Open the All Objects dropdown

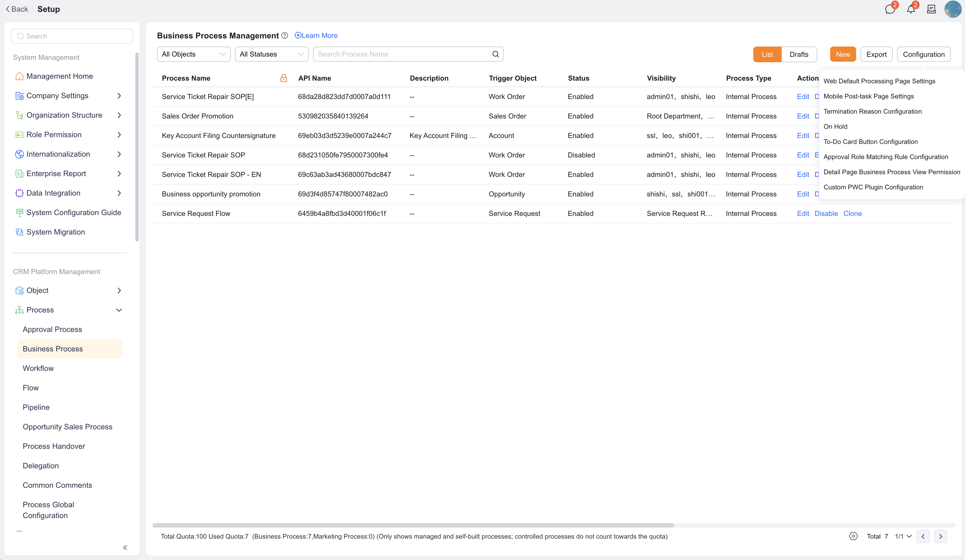click(194, 54)
